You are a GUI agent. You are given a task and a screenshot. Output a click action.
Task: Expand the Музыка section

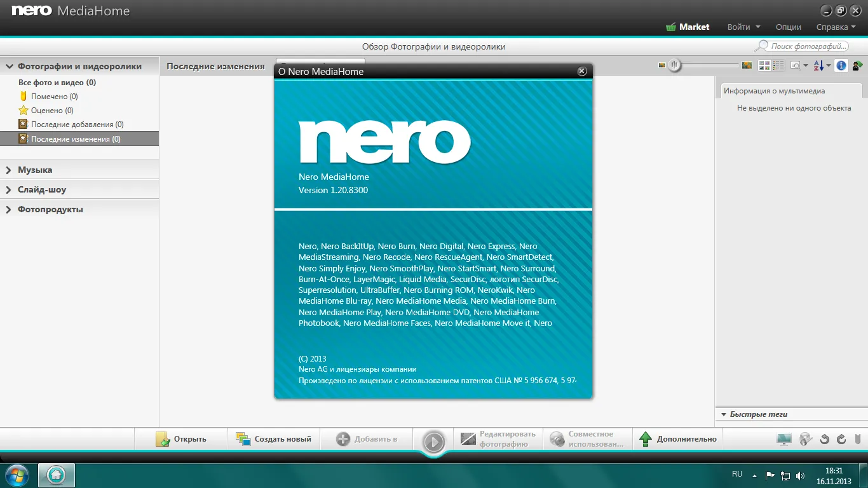tap(35, 170)
